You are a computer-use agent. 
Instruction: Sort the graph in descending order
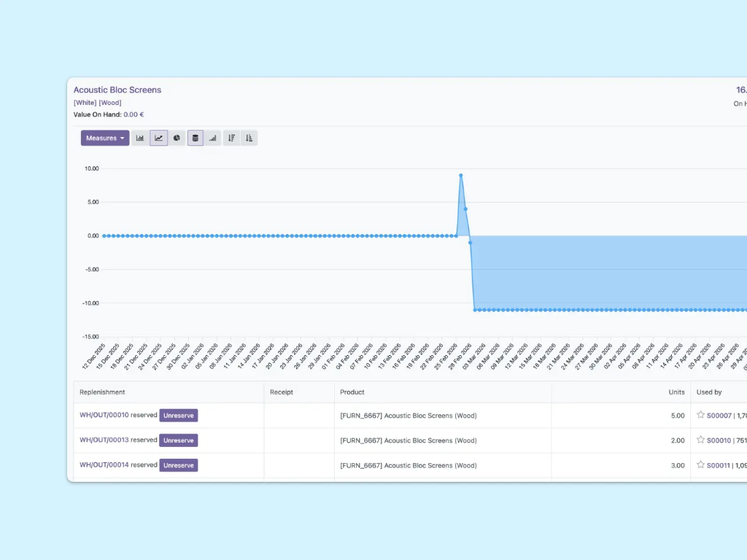pyautogui.click(x=231, y=138)
